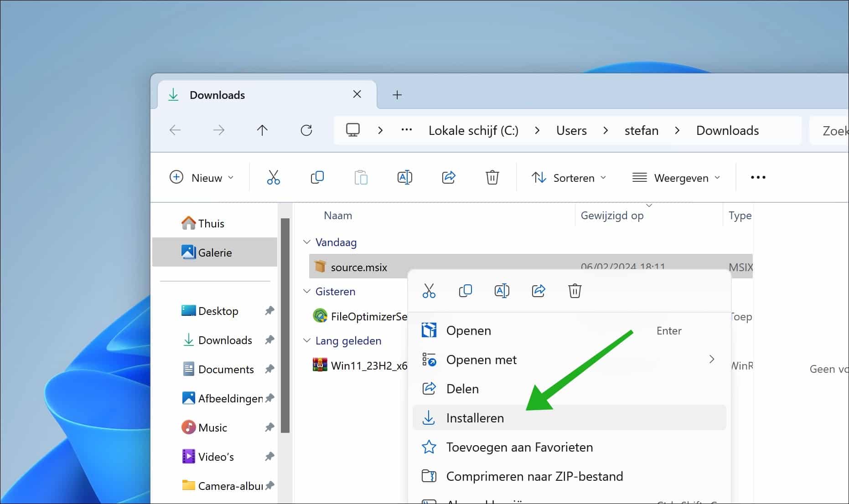Select the Downloads tab
Screen dimensions: 849x504
click(x=267, y=95)
